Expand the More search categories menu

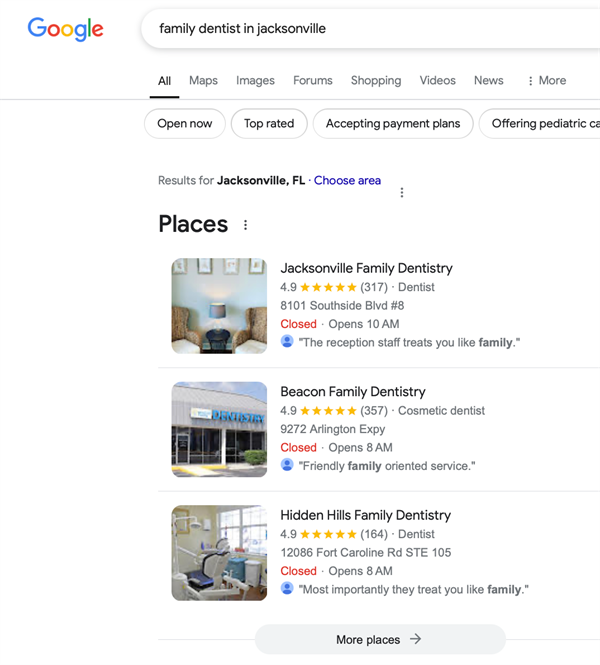pos(546,81)
